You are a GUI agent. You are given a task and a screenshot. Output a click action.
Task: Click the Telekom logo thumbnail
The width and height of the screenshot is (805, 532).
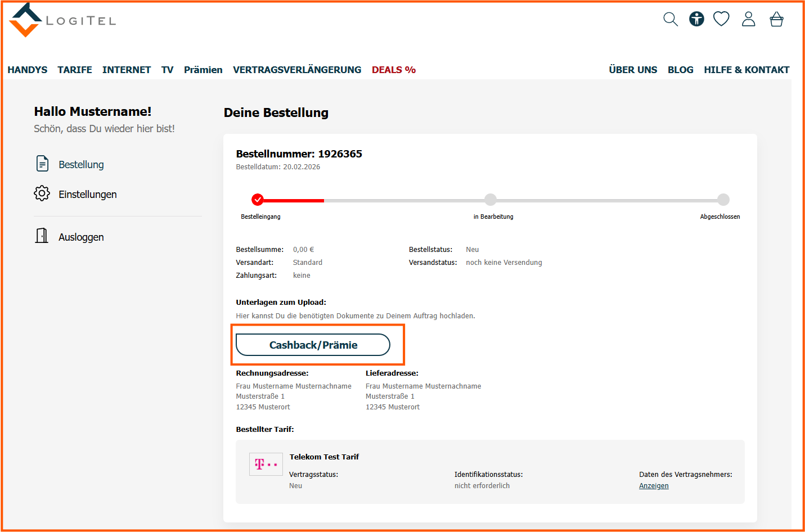pyautogui.click(x=266, y=465)
